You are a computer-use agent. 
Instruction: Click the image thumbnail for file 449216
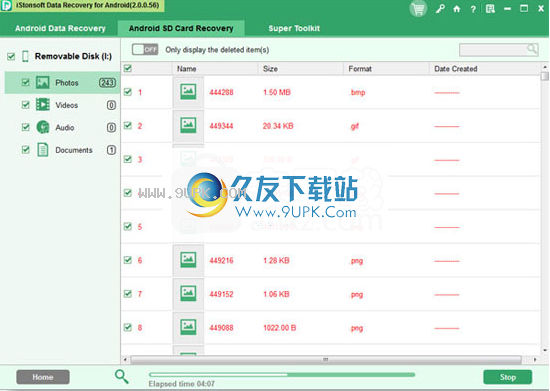[x=188, y=260]
